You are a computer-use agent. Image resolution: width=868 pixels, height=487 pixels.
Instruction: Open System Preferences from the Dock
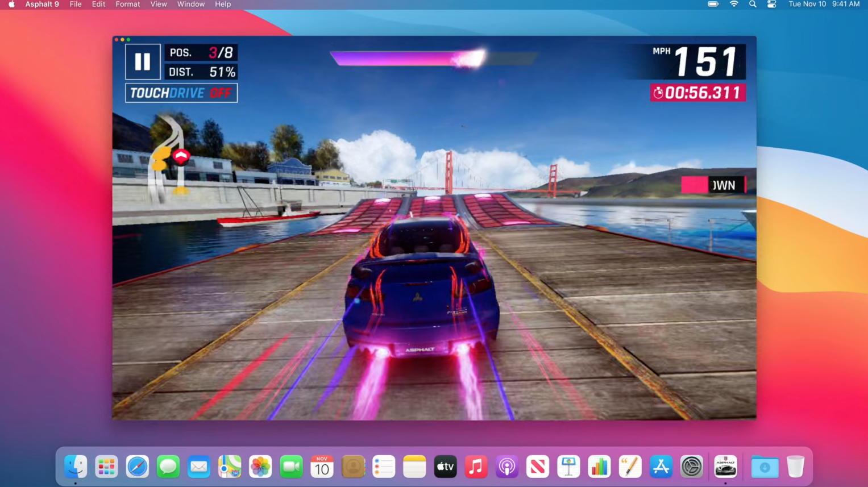pos(692,467)
